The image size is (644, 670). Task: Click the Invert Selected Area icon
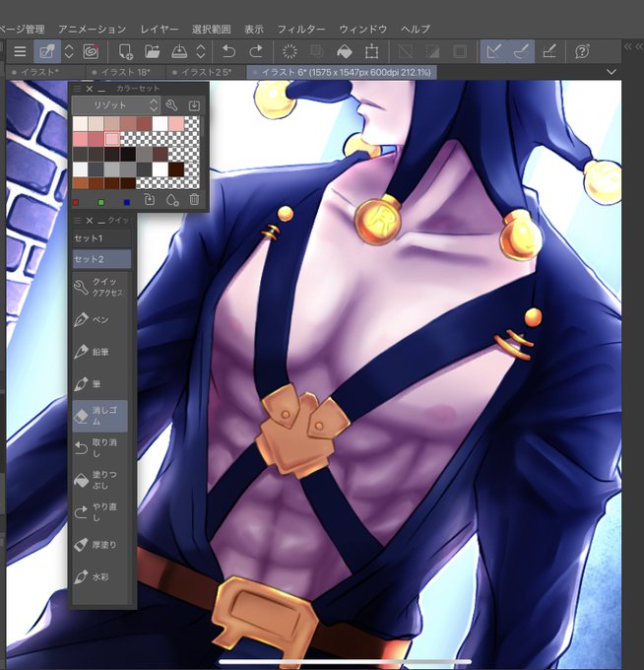[x=432, y=51]
